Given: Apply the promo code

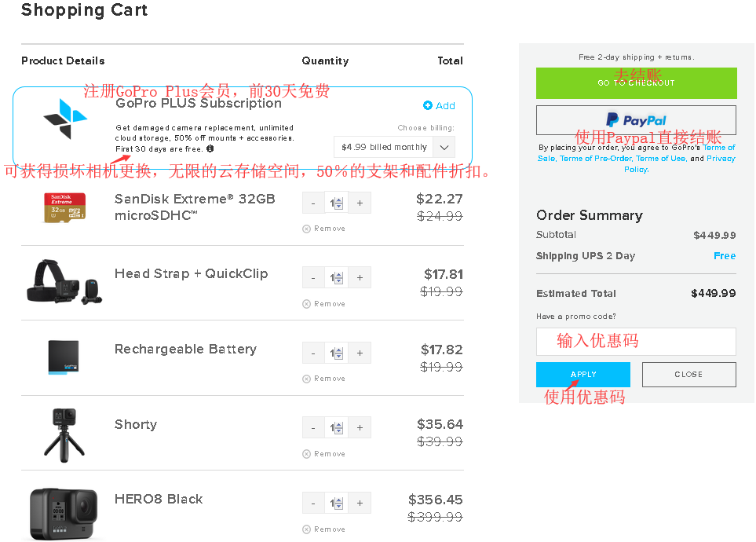Looking at the screenshot, I should click(583, 375).
